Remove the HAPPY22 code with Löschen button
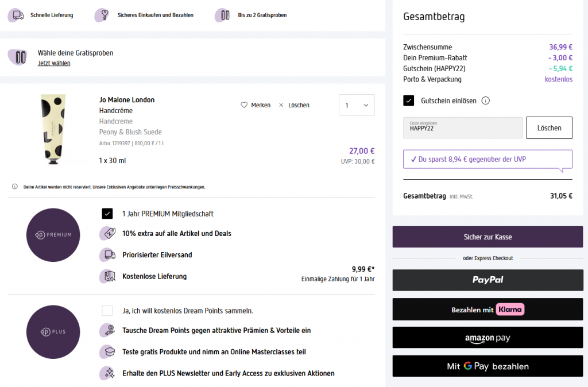This screenshot has width=588, height=387. (x=549, y=128)
